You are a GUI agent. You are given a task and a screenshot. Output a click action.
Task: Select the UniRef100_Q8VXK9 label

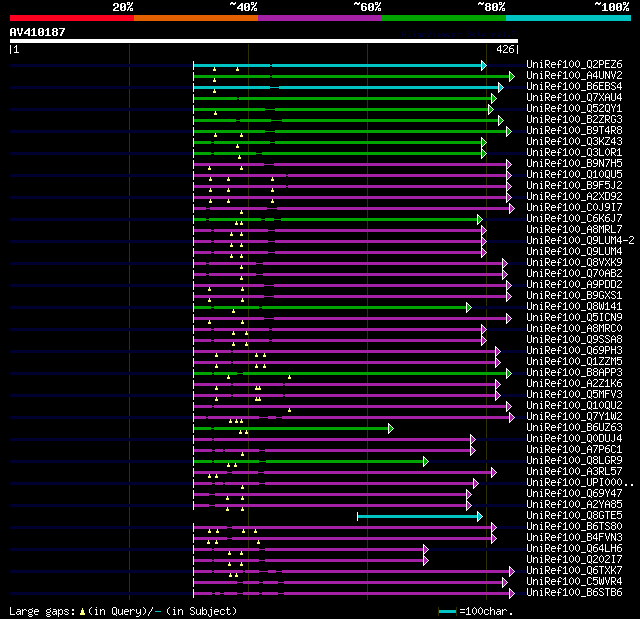pyautogui.click(x=574, y=262)
